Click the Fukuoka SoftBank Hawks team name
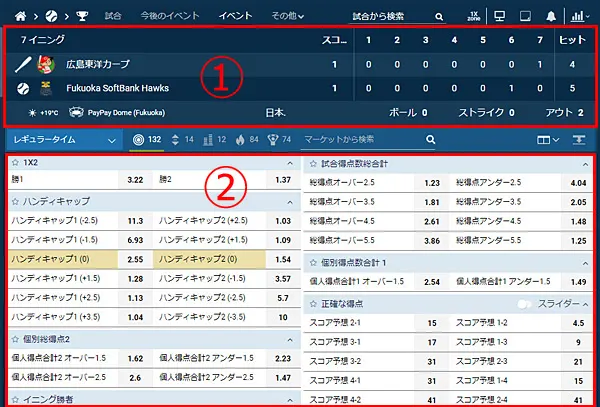The height and width of the screenshot is (407, 600). click(x=117, y=88)
